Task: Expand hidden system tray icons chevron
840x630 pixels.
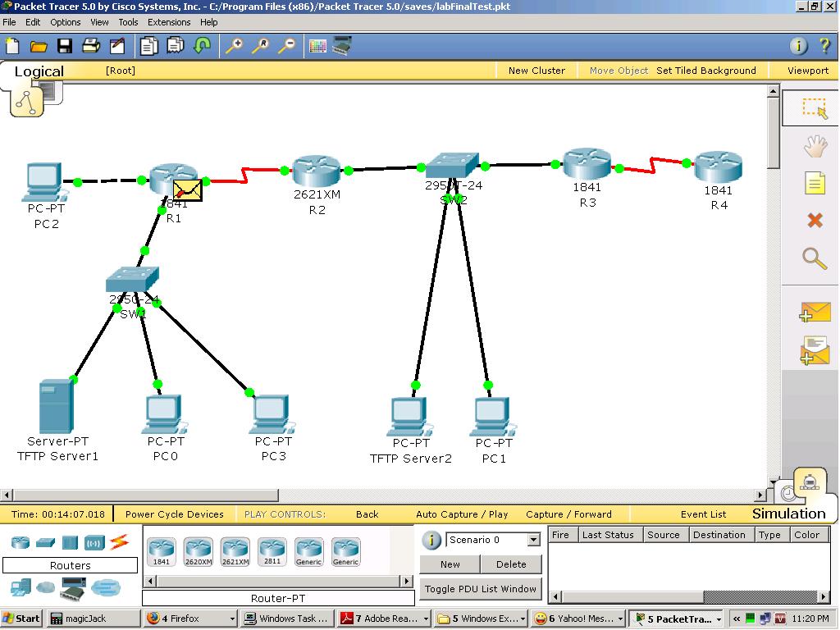Action: pyautogui.click(x=736, y=619)
